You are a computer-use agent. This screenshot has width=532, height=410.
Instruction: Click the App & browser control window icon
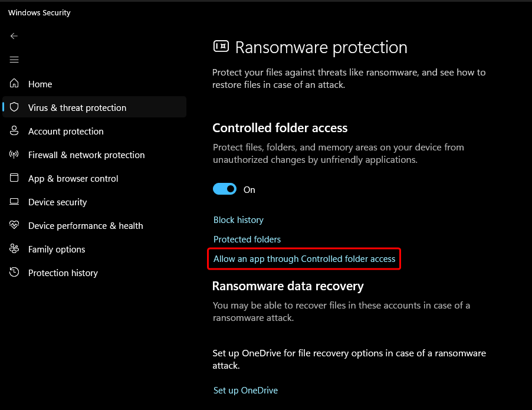[x=14, y=178]
